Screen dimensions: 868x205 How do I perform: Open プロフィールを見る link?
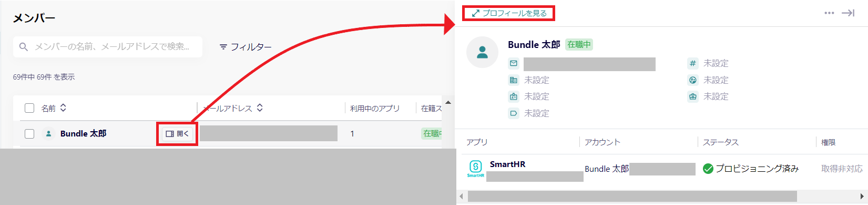(509, 13)
